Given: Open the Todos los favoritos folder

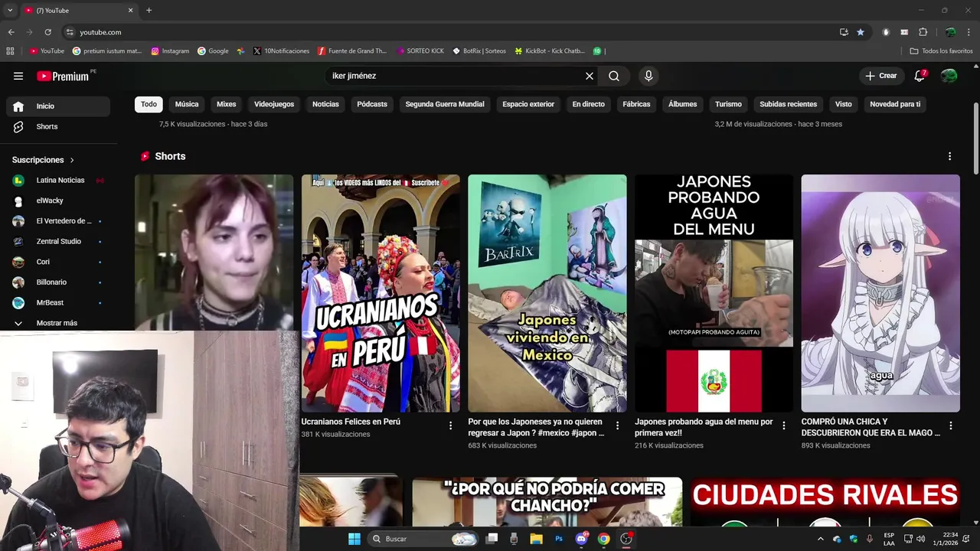Looking at the screenshot, I should pos(942,51).
